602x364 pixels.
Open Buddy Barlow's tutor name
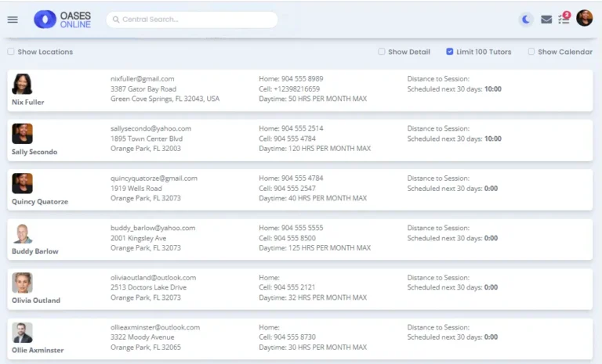(x=35, y=251)
